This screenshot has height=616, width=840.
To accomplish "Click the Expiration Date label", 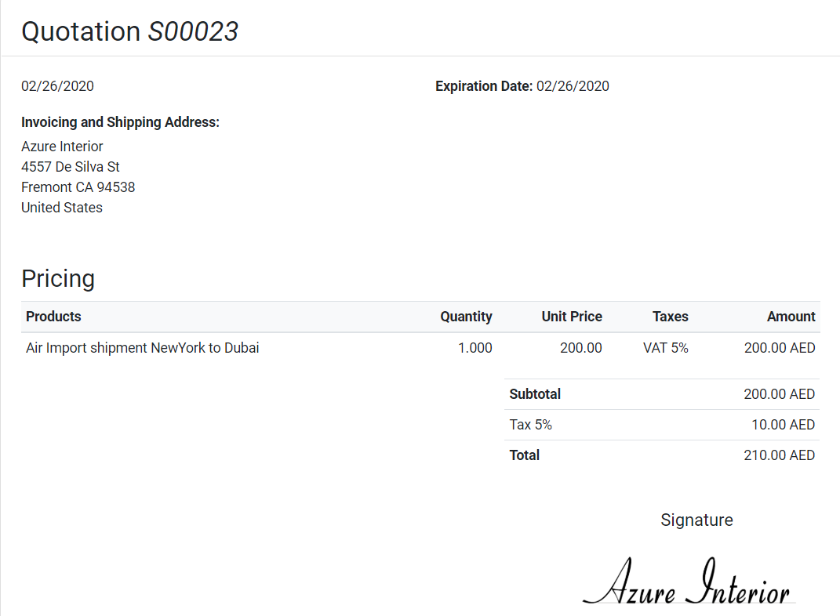I will click(484, 86).
